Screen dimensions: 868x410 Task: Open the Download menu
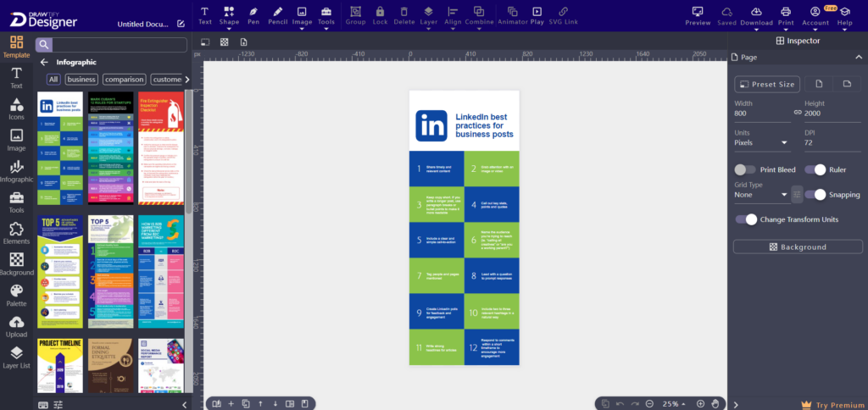(x=756, y=17)
